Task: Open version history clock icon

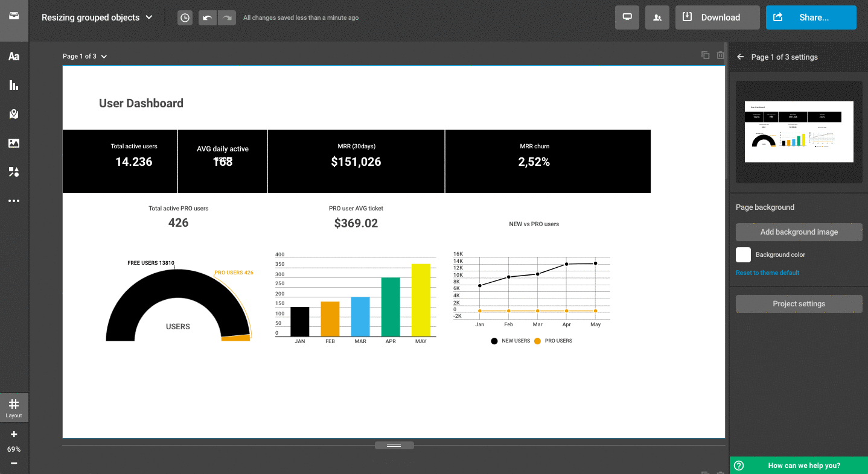Action: [x=185, y=17]
